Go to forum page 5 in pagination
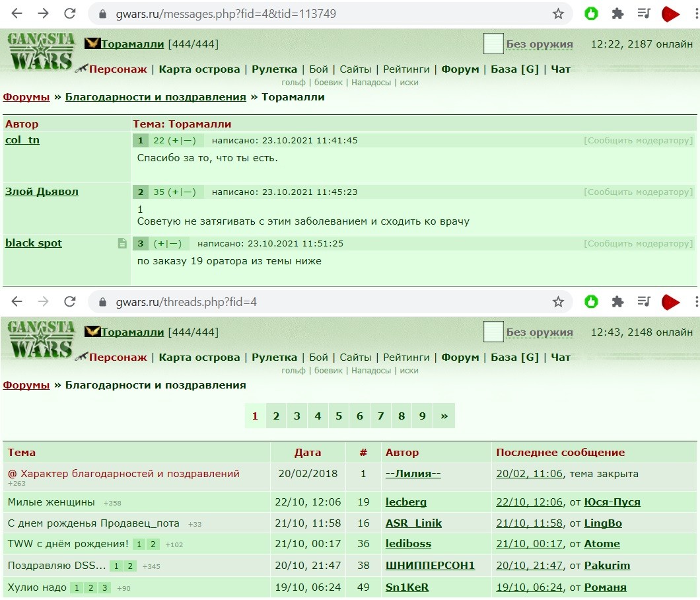Image resolution: width=700 pixels, height=600 pixels. (338, 416)
